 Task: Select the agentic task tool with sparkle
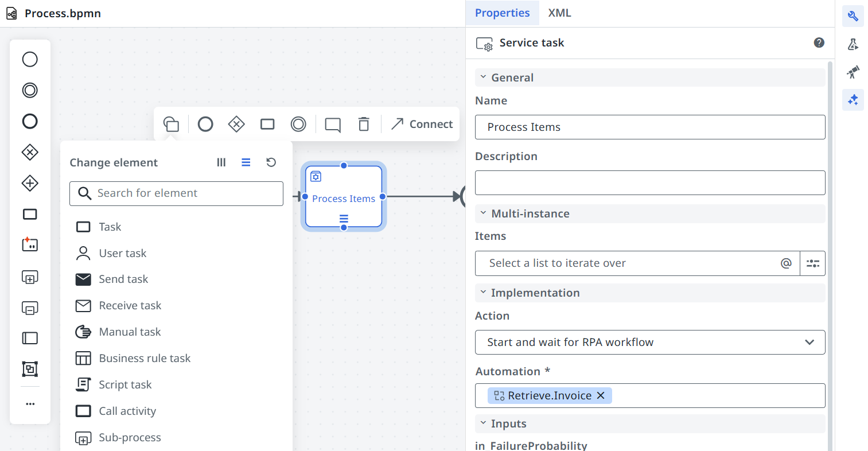pyautogui.click(x=30, y=244)
